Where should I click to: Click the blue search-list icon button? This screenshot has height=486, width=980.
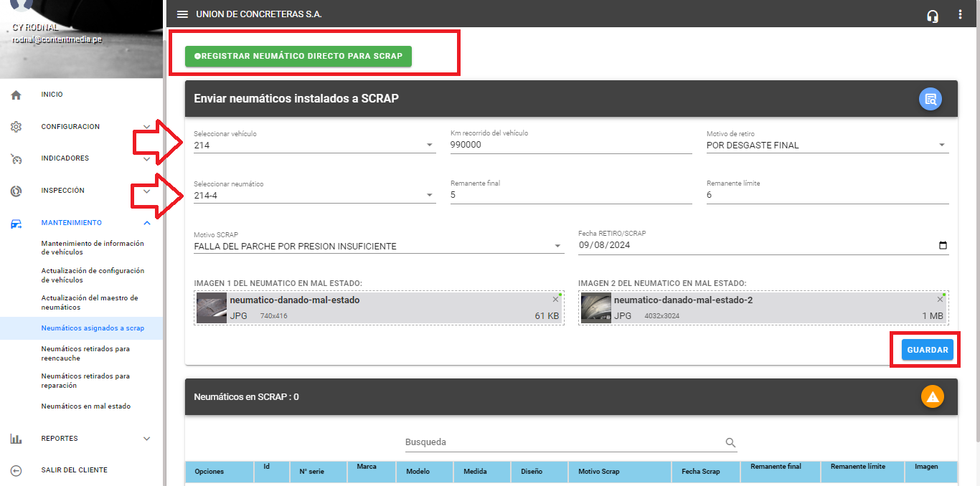point(930,99)
